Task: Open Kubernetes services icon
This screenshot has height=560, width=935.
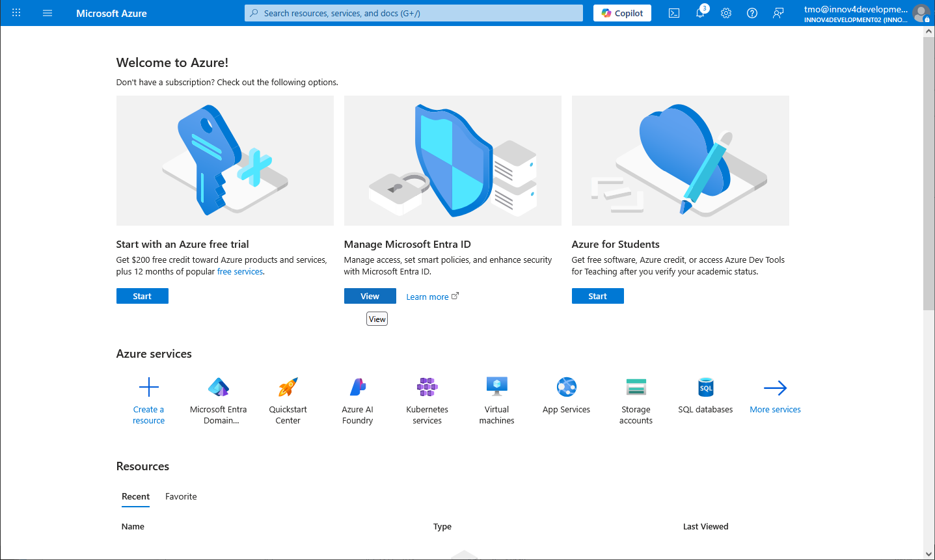Action: tap(427, 388)
